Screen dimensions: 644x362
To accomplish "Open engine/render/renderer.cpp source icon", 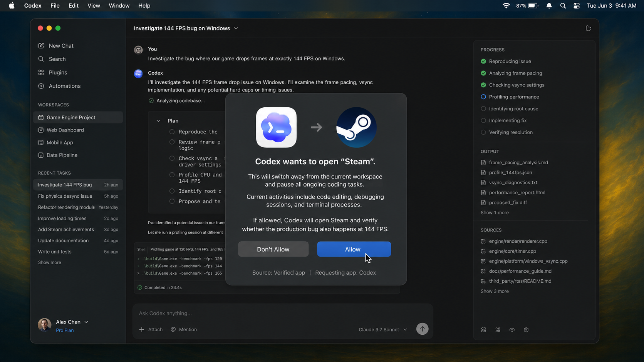I will coord(483,242).
